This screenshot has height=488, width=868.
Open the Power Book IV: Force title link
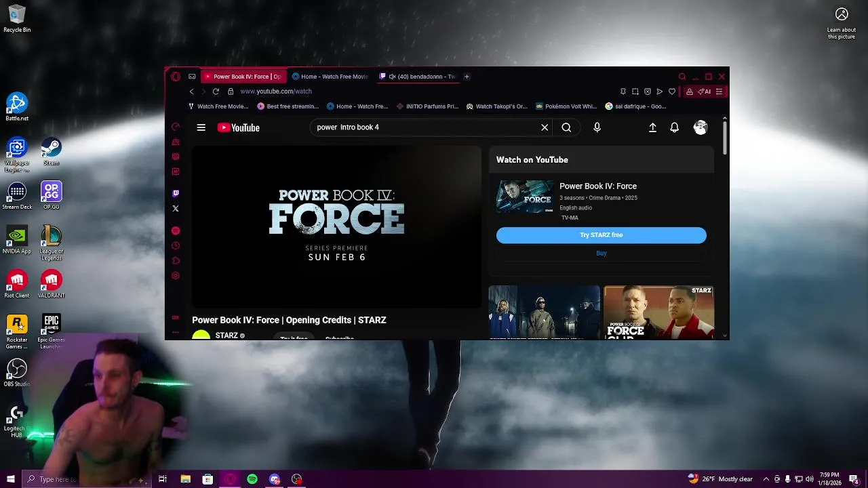pyautogui.click(x=598, y=186)
